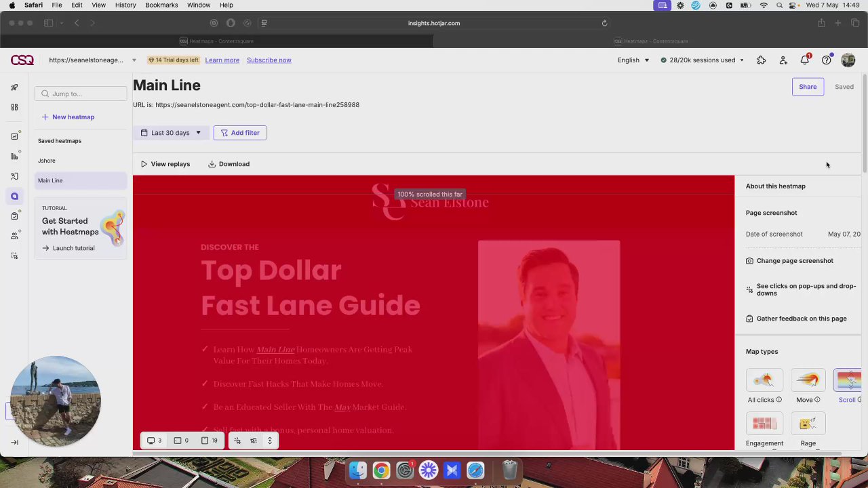Open Google Chrome from the Dock
Image resolution: width=868 pixels, height=488 pixels.
[x=381, y=470]
